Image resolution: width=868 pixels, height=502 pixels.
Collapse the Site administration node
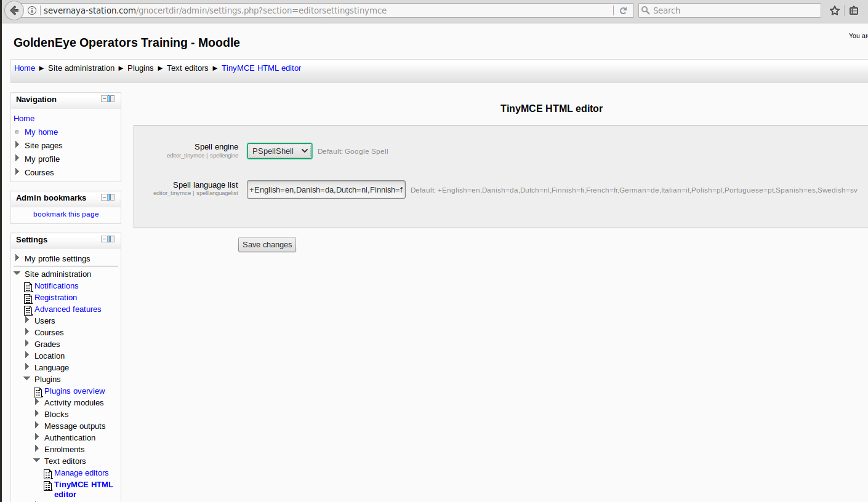(x=17, y=274)
